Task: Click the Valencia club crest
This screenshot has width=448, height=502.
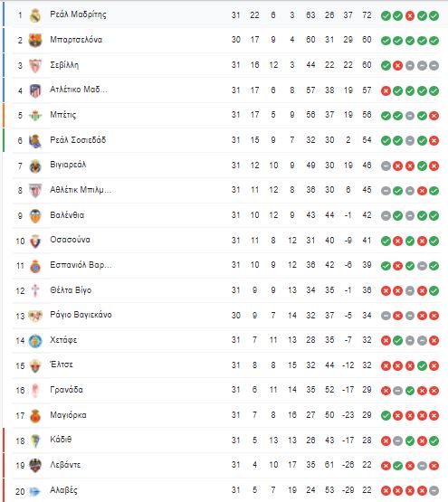Action: 35,216
